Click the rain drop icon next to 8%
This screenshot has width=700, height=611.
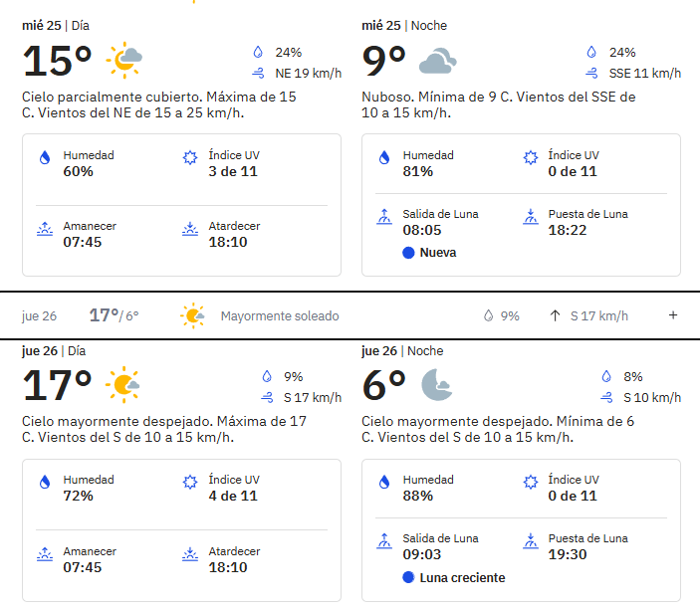[606, 377]
